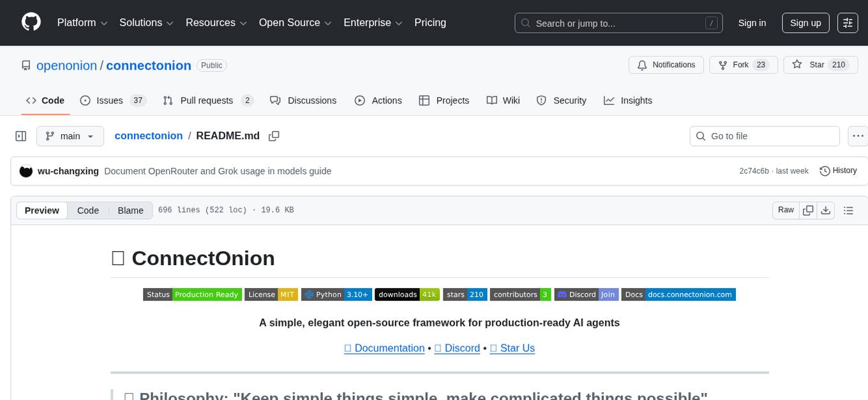Open the README outline icon

848,210
